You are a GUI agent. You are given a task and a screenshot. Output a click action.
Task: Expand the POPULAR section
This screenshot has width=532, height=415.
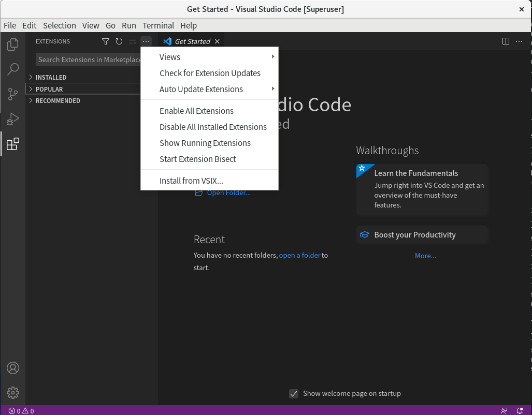tap(83, 89)
